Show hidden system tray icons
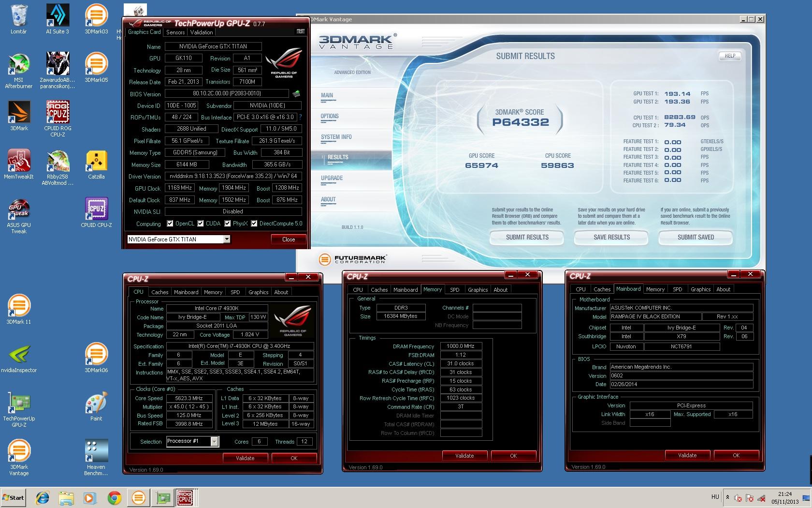Viewport: 812px width, 508px height. tap(727, 497)
